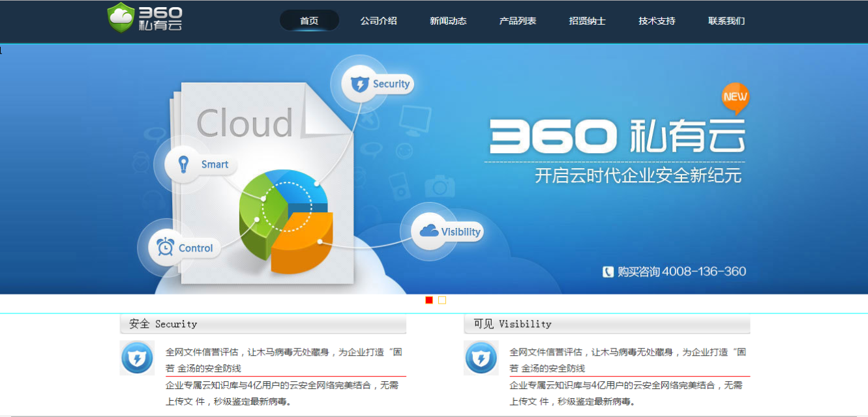Click the Control alarm clock bubble
Viewport: 868px width, 417px height.
point(166,248)
